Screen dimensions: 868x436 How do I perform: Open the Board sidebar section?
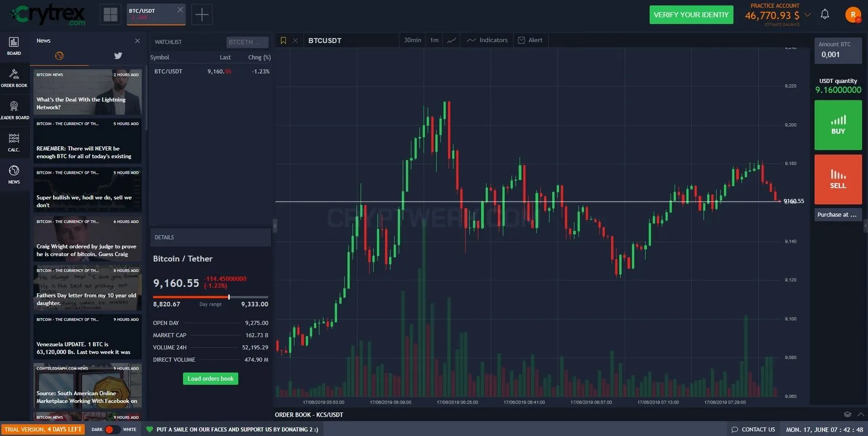coord(14,46)
